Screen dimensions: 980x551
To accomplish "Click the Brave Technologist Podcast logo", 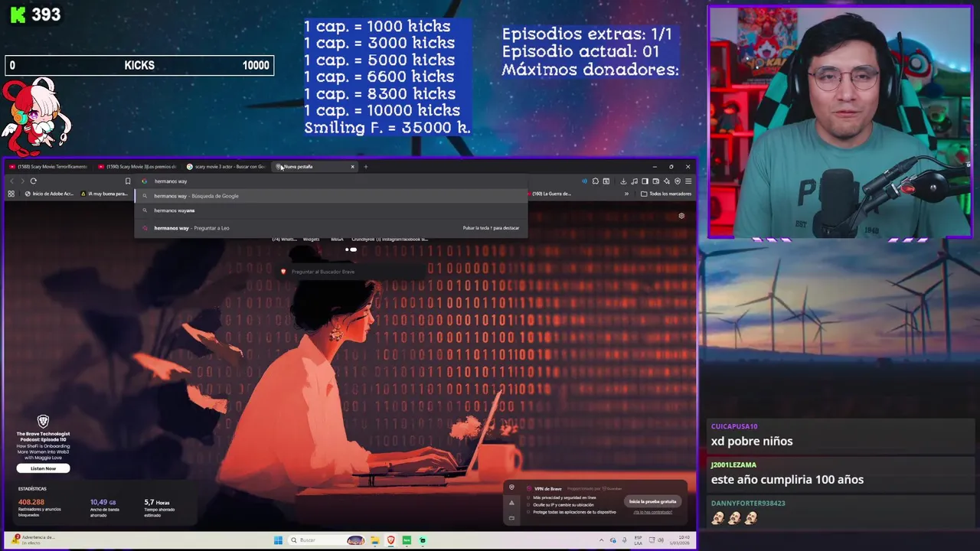I will (x=43, y=422).
